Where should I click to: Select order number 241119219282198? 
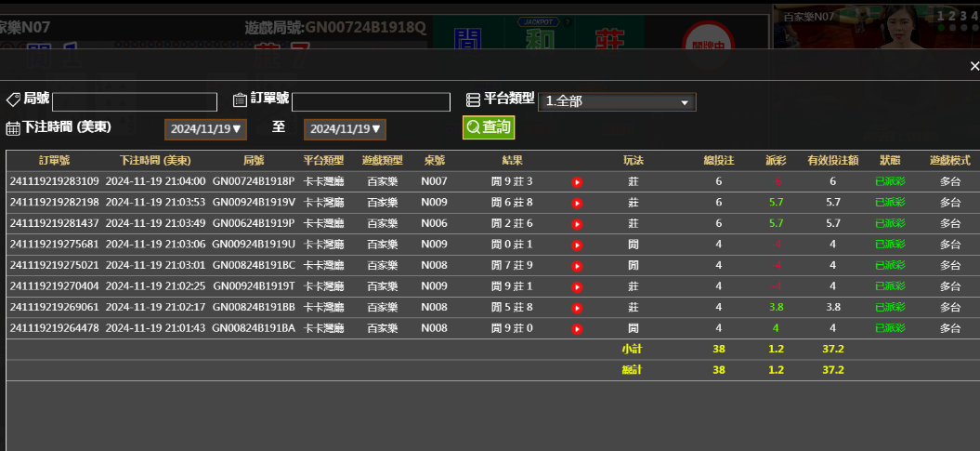(x=55, y=202)
